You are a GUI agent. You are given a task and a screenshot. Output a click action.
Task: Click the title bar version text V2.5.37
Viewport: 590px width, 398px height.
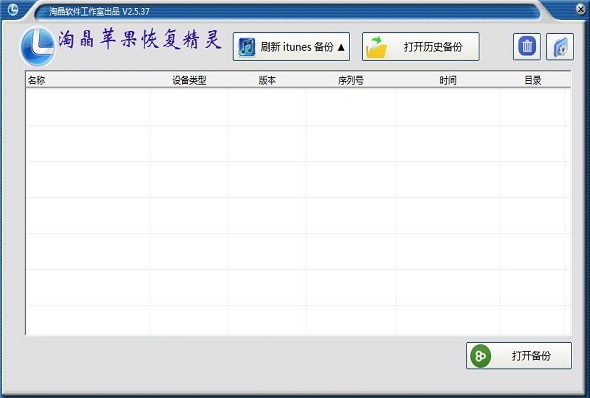coord(136,12)
